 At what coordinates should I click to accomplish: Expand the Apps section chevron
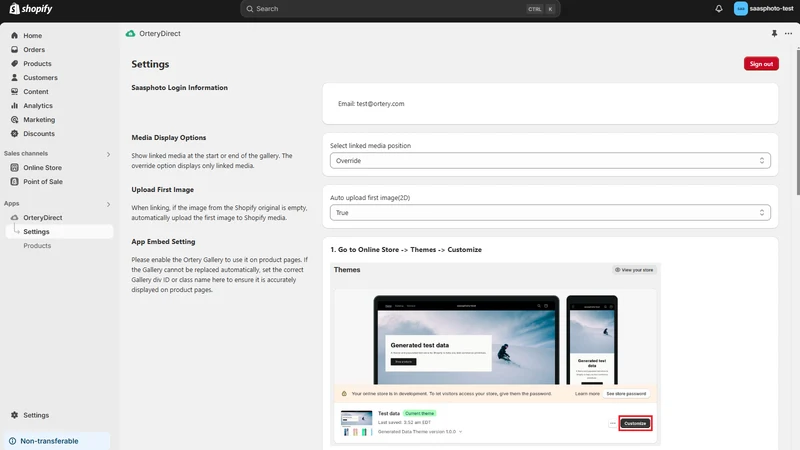(x=108, y=204)
